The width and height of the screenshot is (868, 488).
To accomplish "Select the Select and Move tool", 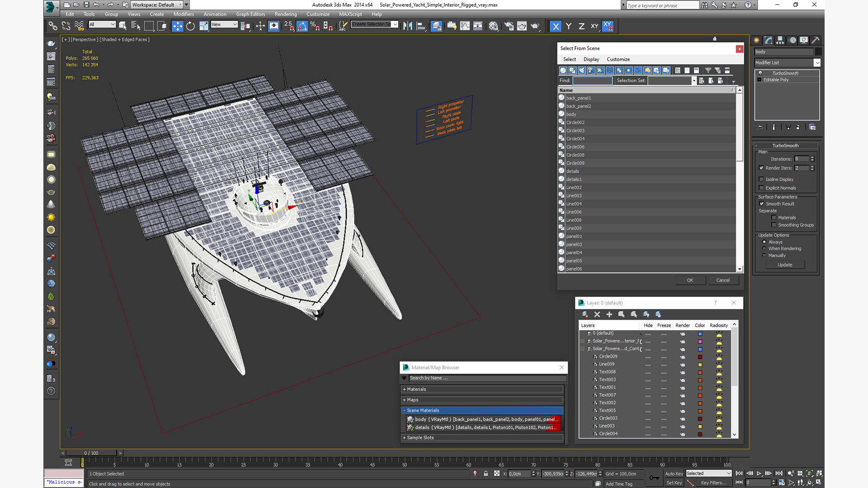I will pos(177,26).
